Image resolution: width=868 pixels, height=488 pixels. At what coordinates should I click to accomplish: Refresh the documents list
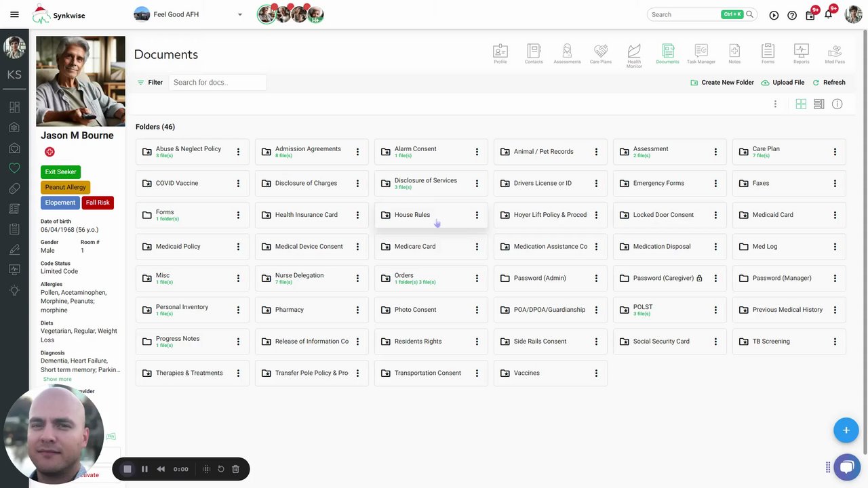829,82
